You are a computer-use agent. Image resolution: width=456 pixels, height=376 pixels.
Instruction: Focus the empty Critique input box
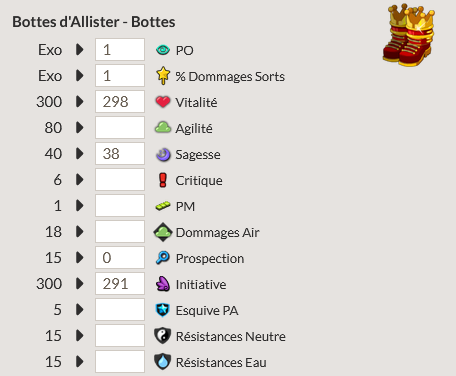point(120,179)
